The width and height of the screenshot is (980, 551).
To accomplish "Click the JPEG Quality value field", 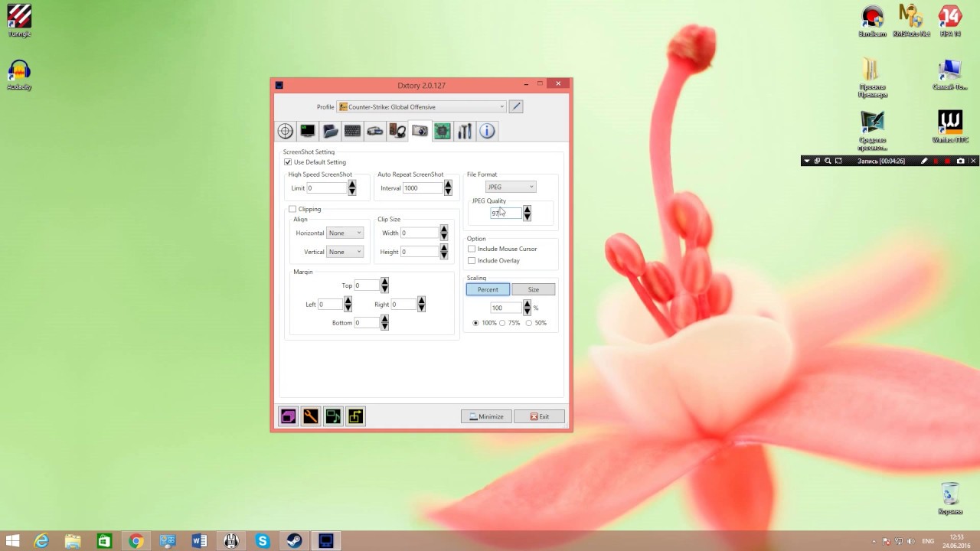I will pyautogui.click(x=505, y=214).
